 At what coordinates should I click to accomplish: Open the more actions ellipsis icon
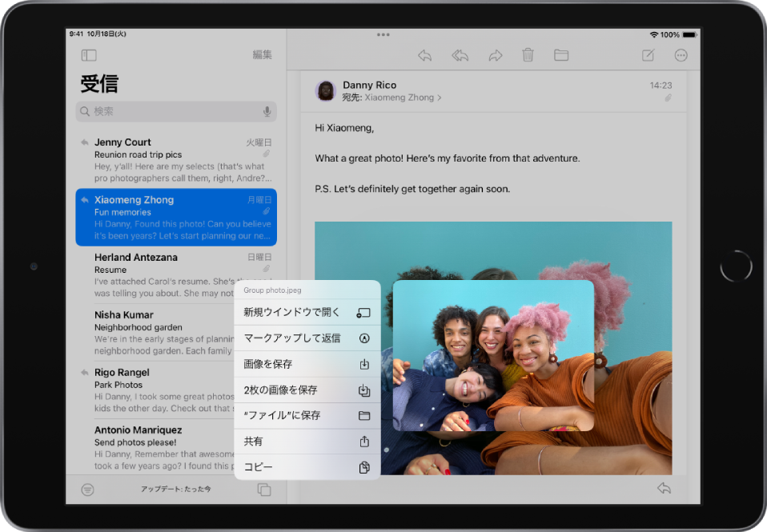(681, 55)
